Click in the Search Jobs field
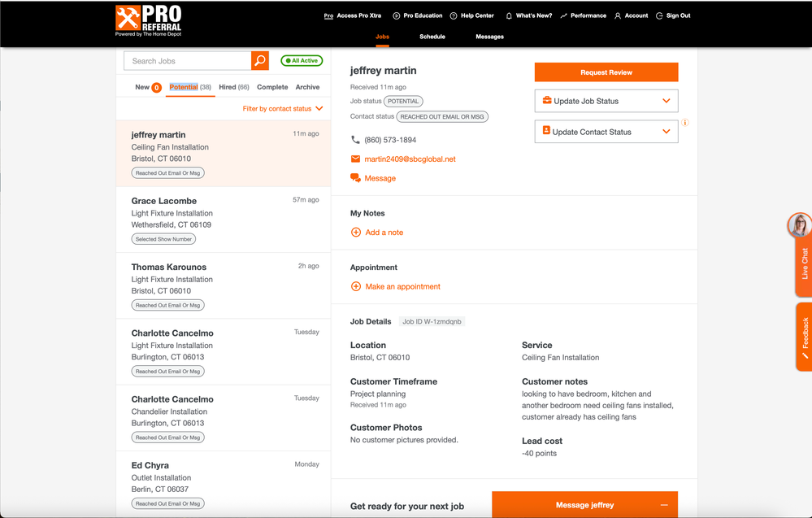This screenshot has width=812, height=518. [x=188, y=61]
